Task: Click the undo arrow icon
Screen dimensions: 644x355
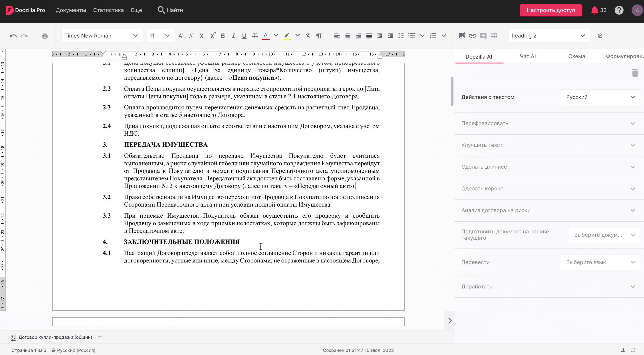Action: [13, 36]
